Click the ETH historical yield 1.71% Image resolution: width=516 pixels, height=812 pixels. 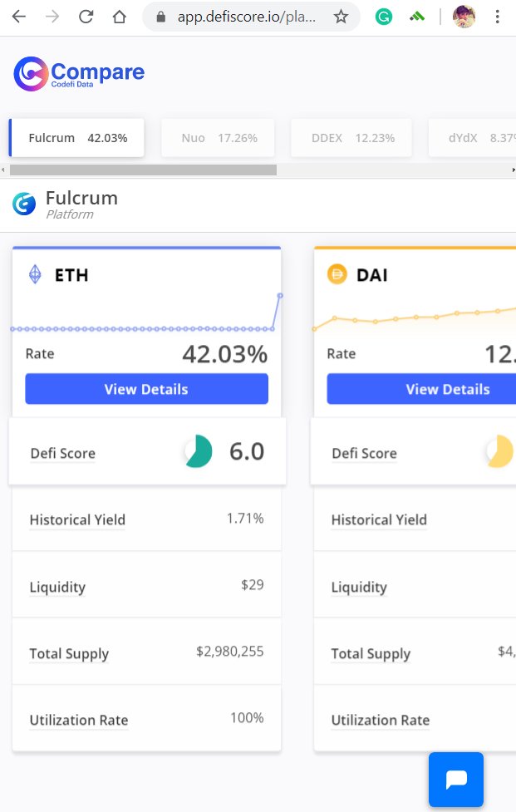(245, 519)
